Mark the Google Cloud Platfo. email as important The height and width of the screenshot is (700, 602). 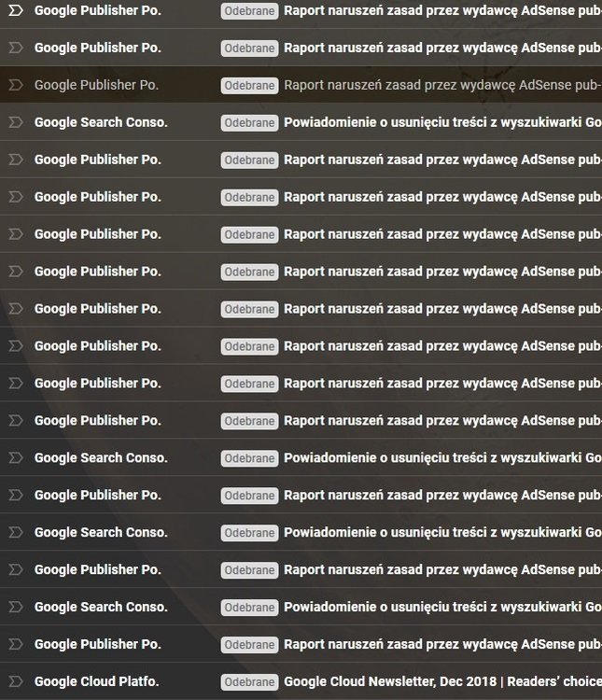tap(15, 681)
